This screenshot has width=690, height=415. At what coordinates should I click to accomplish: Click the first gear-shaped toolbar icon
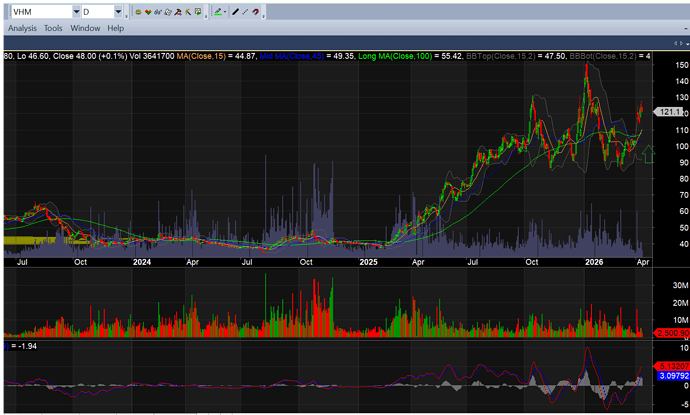[139, 12]
